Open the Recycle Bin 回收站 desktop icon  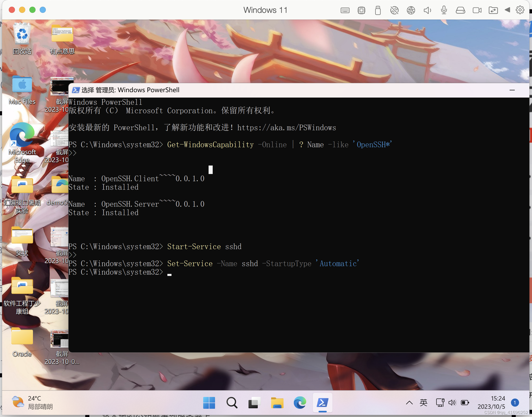22,39
